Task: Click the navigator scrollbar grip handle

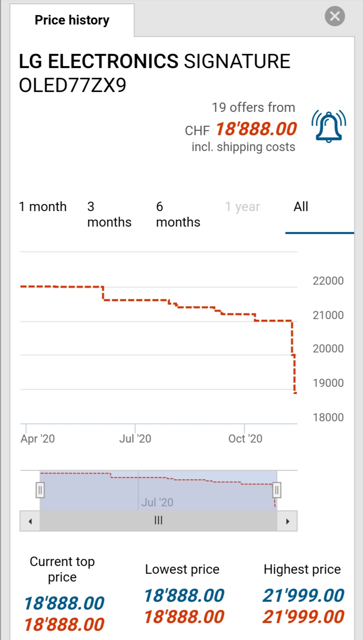Action: [158, 521]
